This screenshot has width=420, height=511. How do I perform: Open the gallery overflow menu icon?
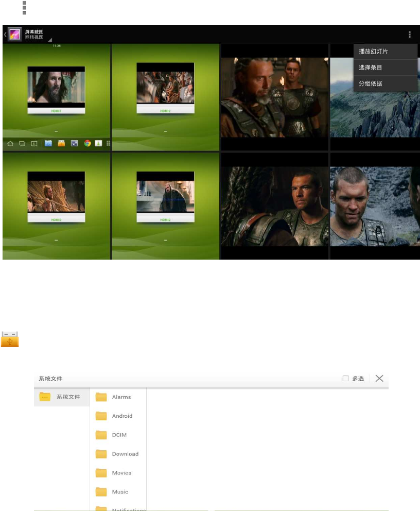click(410, 34)
